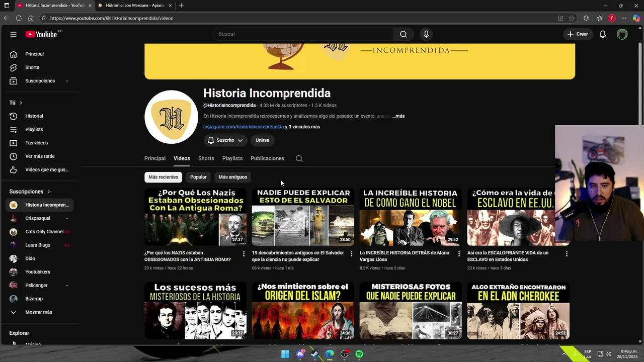Open options menu for NAZIS Antigua Roma video
This screenshot has height=362, width=644.
[x=244, y=254]
